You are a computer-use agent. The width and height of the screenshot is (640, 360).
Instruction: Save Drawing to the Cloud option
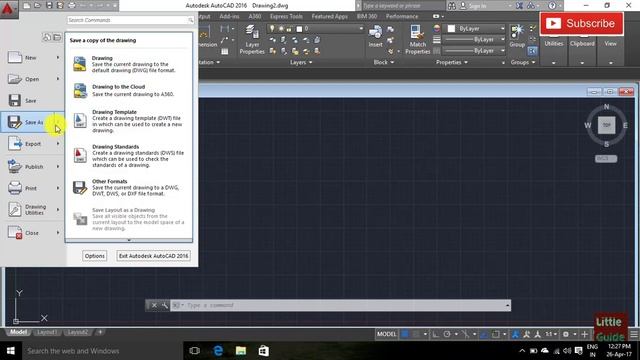[129, 90]
